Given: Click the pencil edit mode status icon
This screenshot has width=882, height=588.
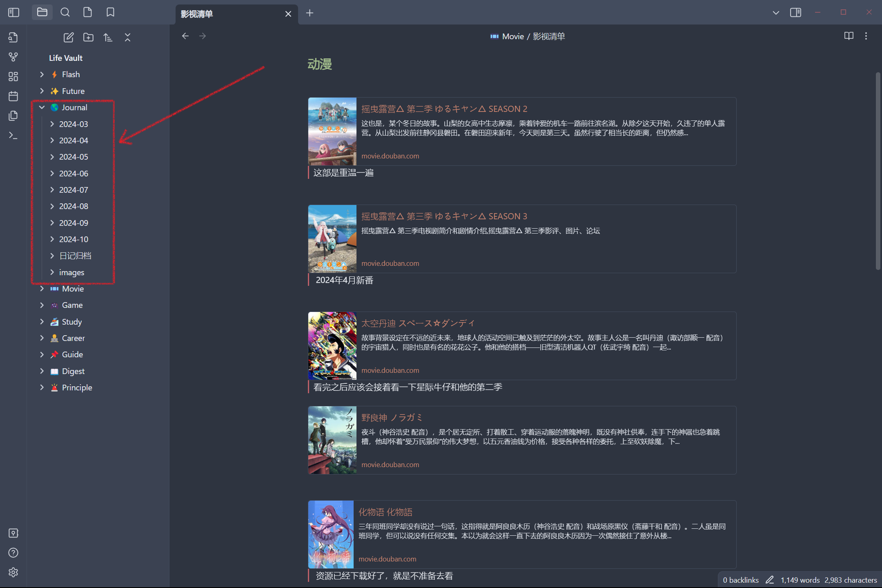Looking at the screenshot, I should point(770,580).
